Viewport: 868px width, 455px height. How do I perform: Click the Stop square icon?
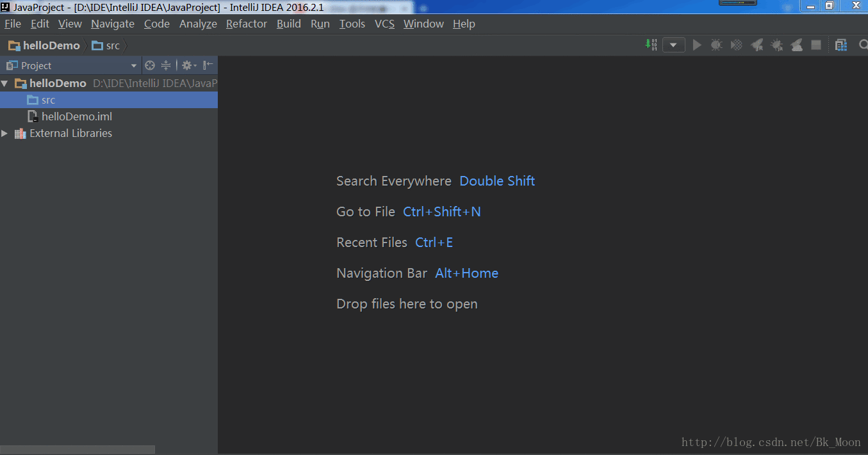coord(816,45)
